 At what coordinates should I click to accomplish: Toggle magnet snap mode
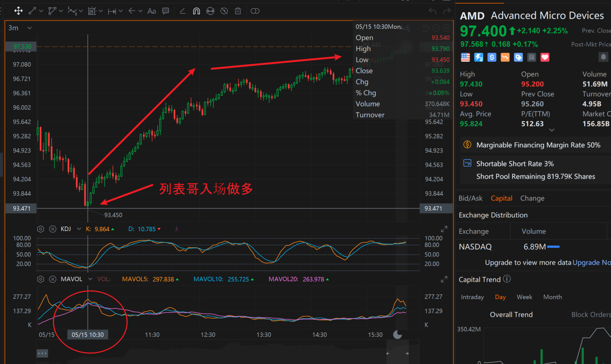[197, 11]
